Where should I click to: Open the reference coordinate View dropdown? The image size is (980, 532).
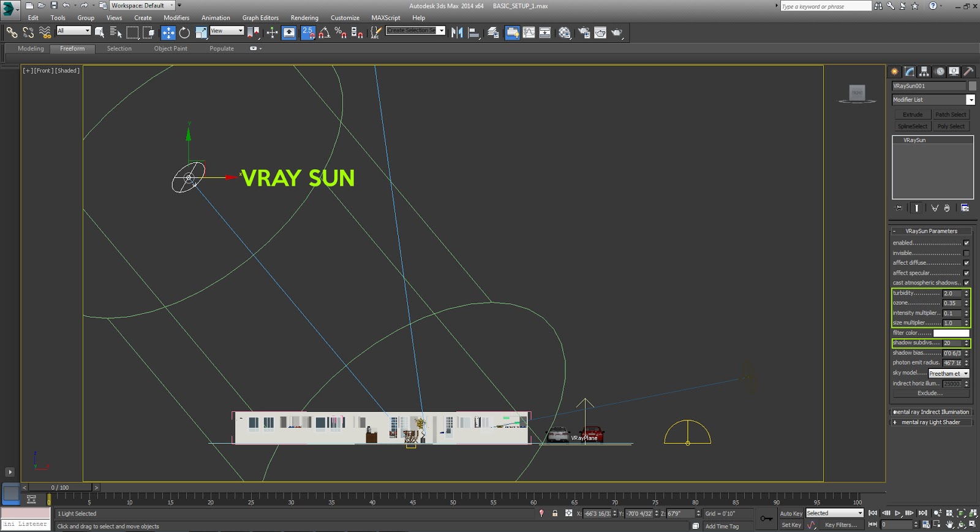point(227,31)
